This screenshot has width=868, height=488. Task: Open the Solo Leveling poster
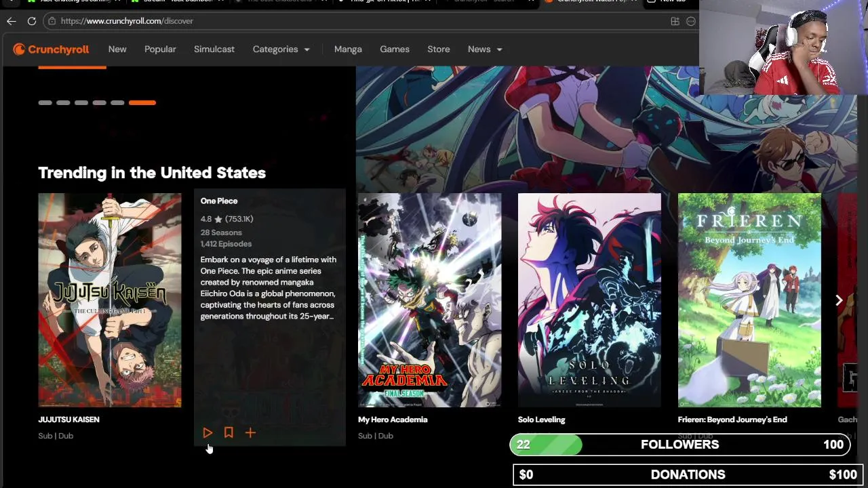(589, 300)
